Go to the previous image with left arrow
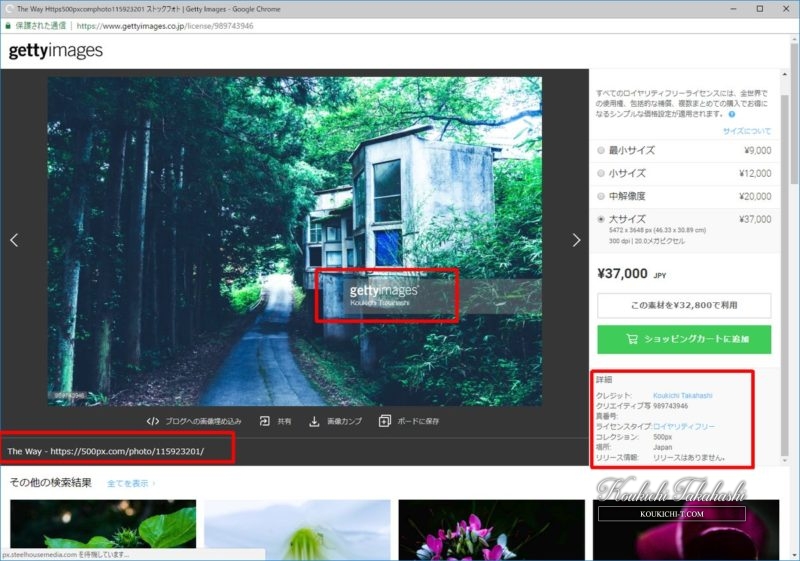The width and height of the screenshot is (800, 561). tap(14, 240)
